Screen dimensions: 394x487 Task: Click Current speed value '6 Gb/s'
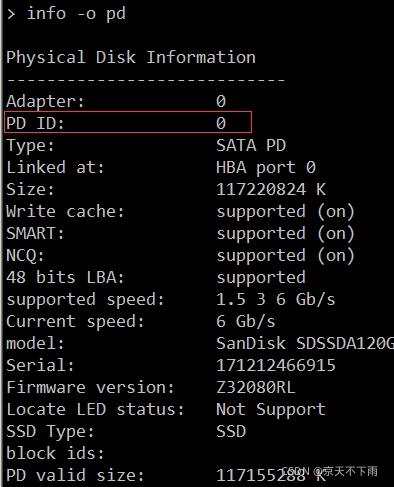tap(246, 321)
